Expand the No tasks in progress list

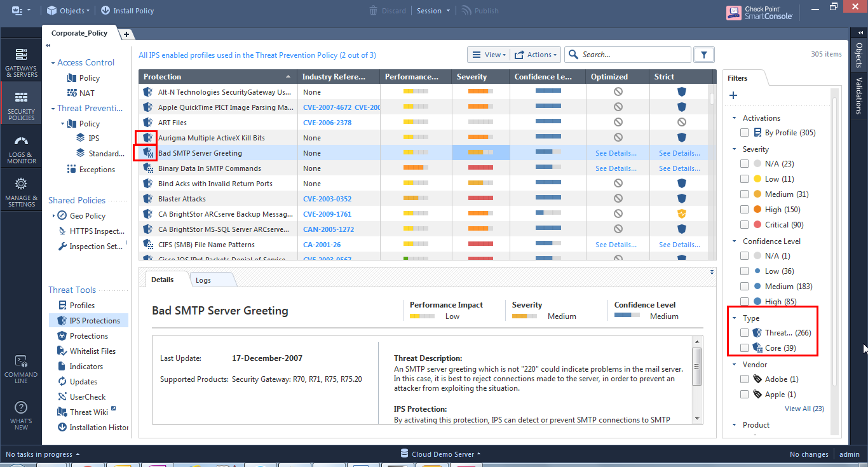43,454
